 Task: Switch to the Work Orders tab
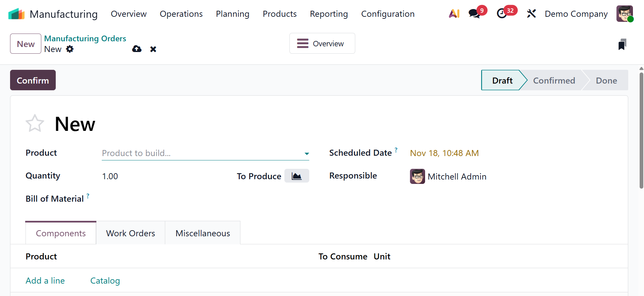pyautogui.click(x=130, y=233)
